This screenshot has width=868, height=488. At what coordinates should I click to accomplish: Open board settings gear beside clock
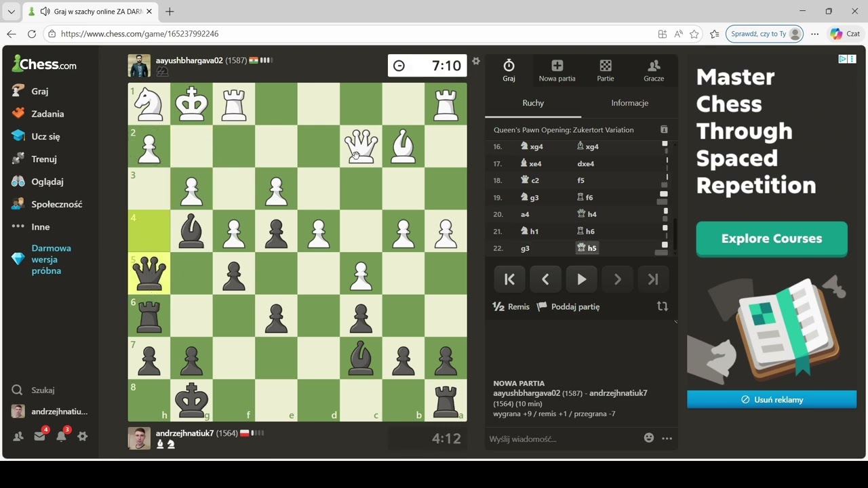[x=476, y=61]
